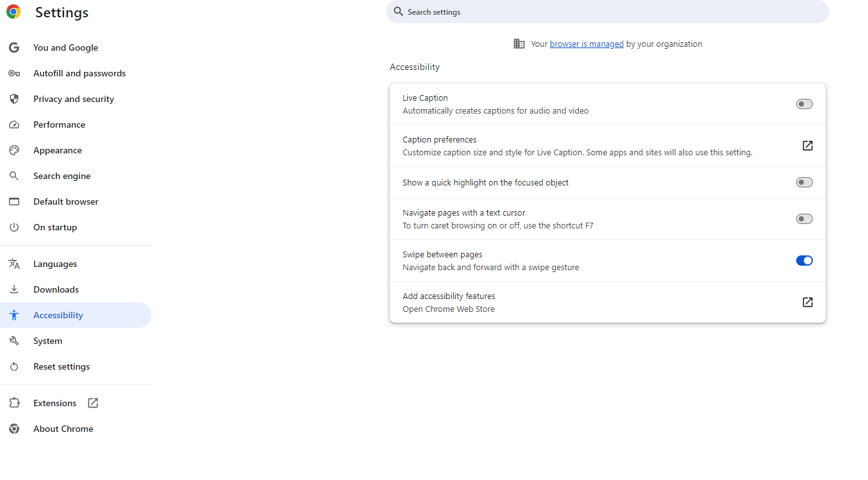Toggle quick highlight on focused object
868x480 pixels.
tap(805, 182)
